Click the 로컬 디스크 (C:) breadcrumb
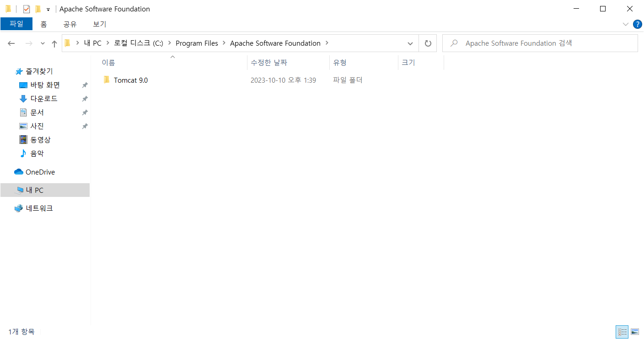The image size is (644, 339). click(139, 43)
